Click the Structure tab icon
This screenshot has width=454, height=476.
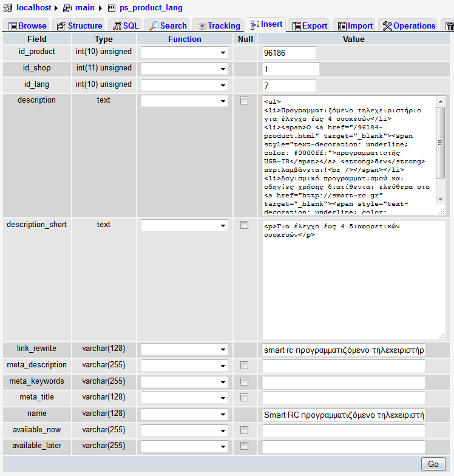click(61, 26)
